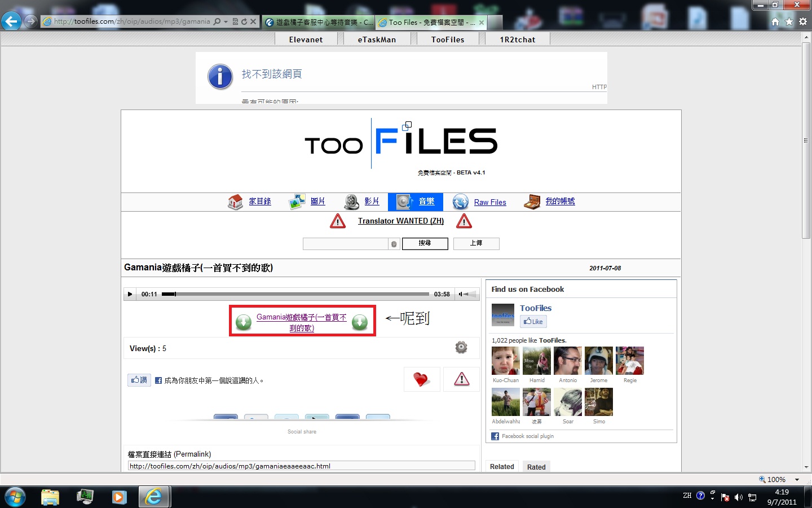Screen dimensions: 812x508
Task: Open Windows Media Player from the taskbar
Action: [118, 497]
